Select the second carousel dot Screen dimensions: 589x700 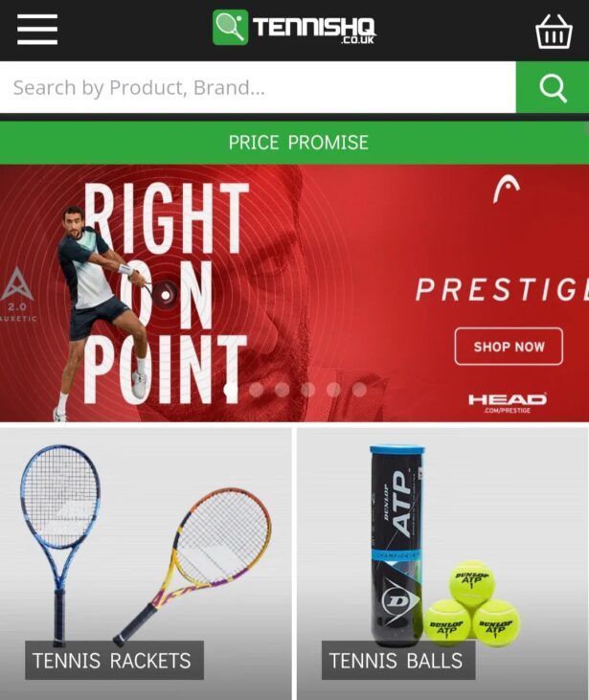[x=257, y=390]
